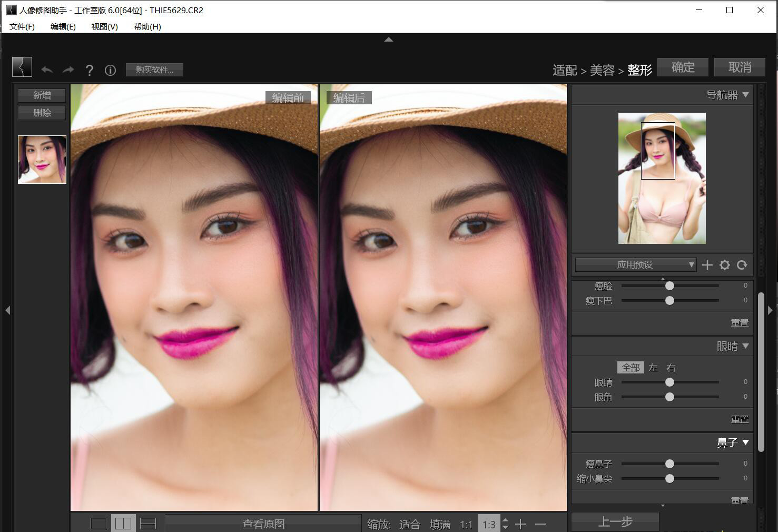Click the 确定 confirm button
The width and height of the screenshot is (778, 532).
click(x=683, y=67)
